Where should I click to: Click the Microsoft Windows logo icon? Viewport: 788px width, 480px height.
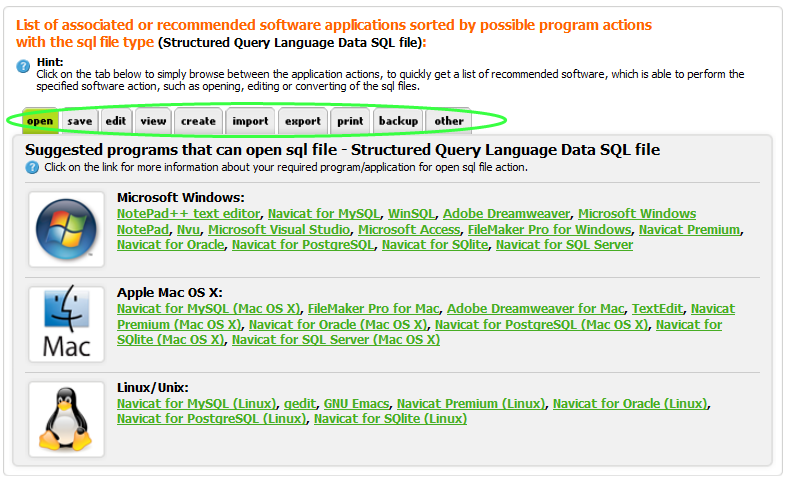pyautogui.click(x=66, y=229)
